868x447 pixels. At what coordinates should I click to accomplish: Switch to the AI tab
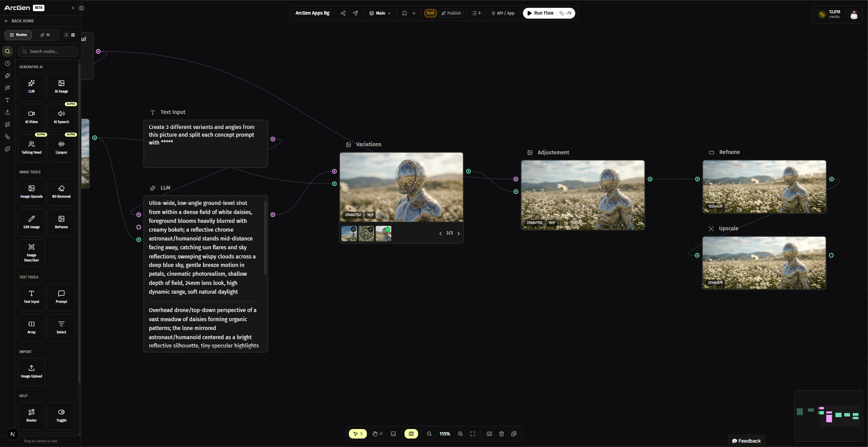[x=45, y=35]
